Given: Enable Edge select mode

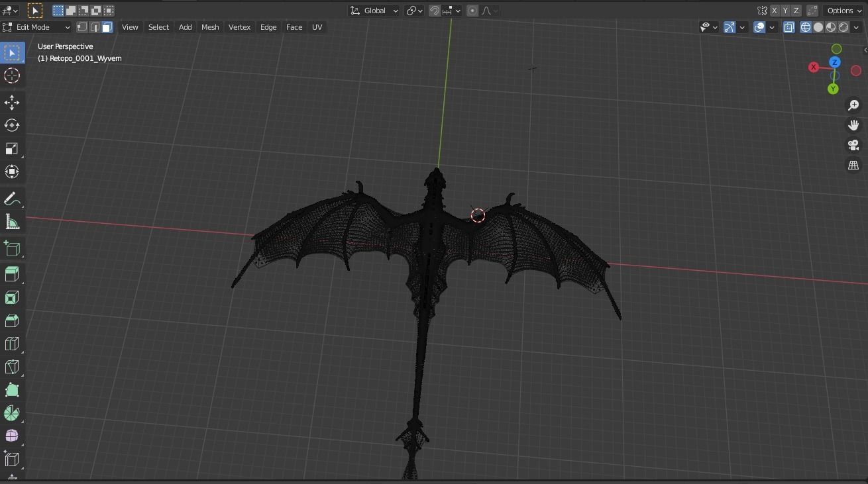Looking at the screenshot, I should tap(95, 27).
